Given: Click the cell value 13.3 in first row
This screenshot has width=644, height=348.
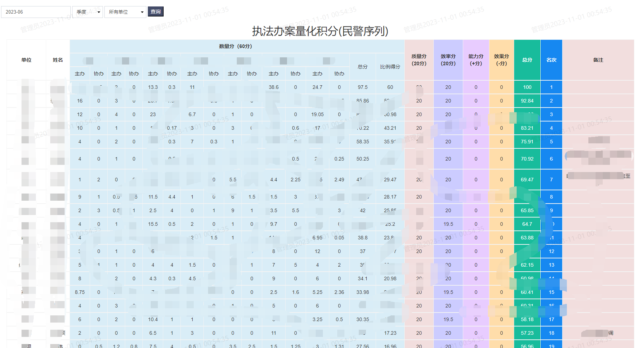Looking at the screenshot, I should (x=153, y=87).
